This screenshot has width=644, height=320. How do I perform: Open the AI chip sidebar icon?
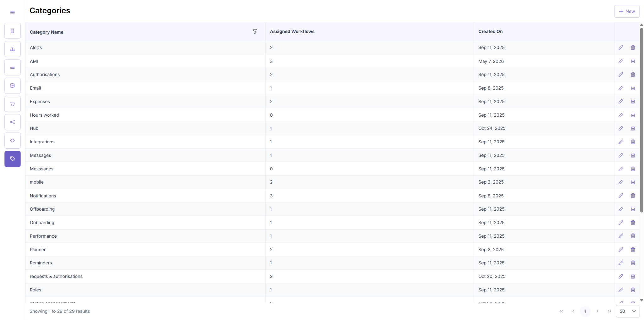pos(13,86)
